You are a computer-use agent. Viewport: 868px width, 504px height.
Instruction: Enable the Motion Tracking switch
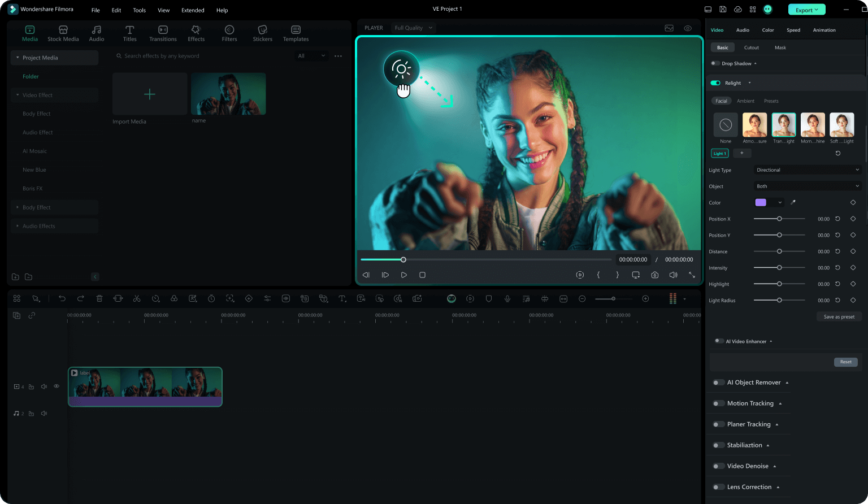(x=718, y=403)
